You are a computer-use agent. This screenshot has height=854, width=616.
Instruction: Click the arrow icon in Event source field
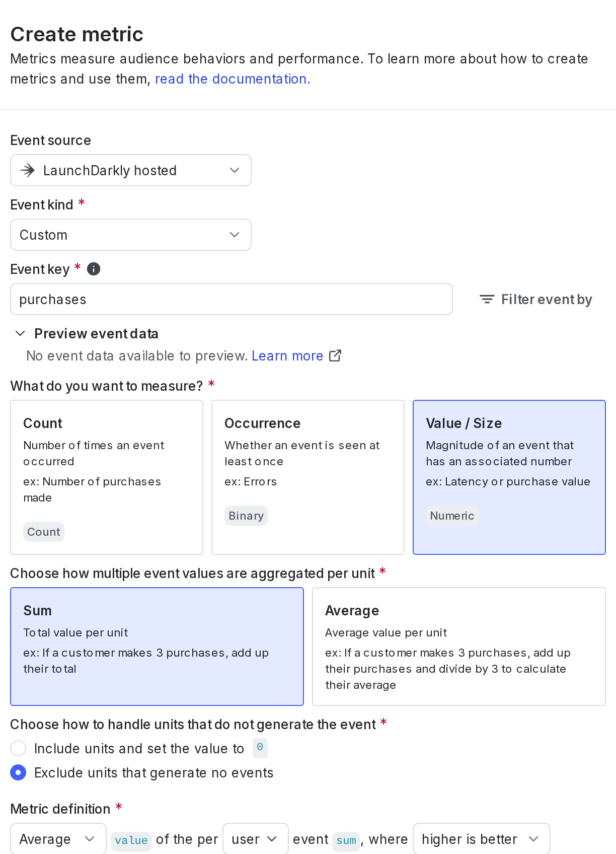[27, 170]
